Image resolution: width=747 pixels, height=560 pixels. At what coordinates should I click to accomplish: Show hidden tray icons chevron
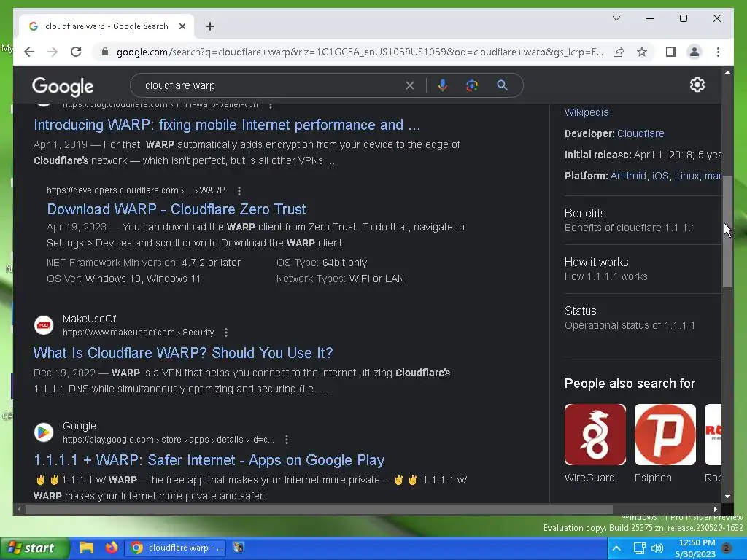coord(616,548)
